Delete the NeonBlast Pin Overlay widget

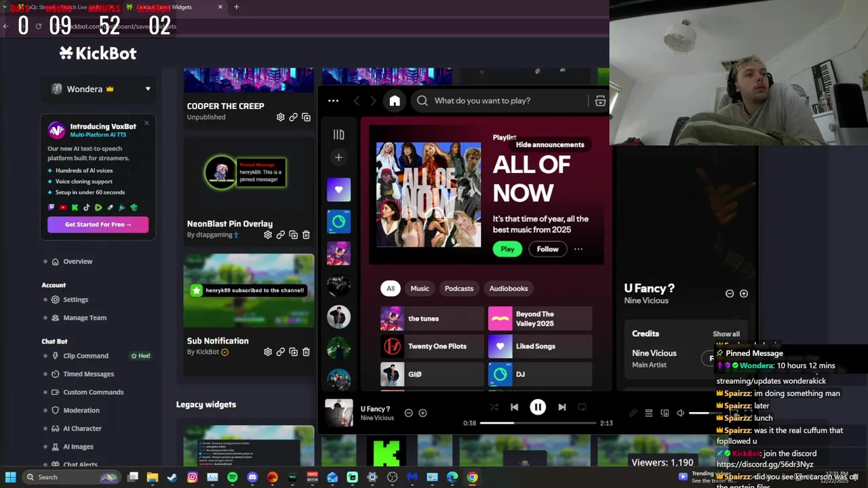(306, 235)
